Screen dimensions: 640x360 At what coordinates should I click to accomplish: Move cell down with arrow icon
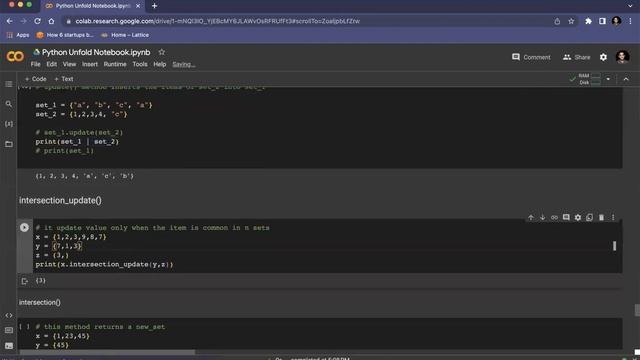point(542,218)
